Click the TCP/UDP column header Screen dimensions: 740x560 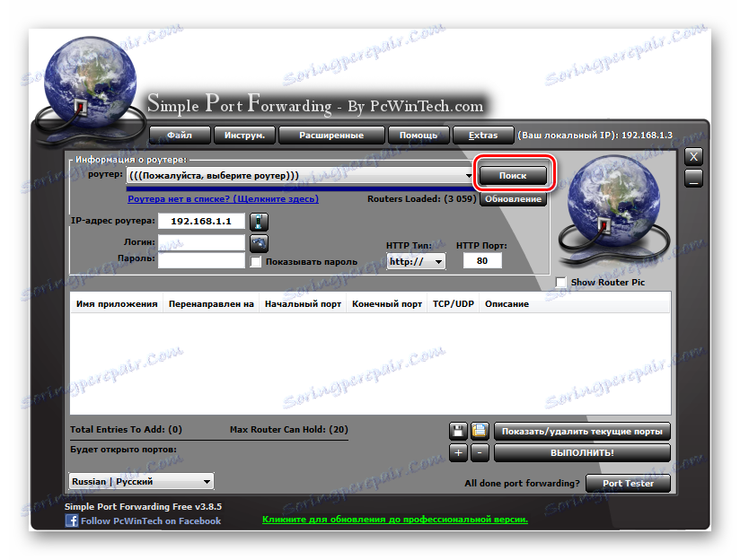(453, 304)
